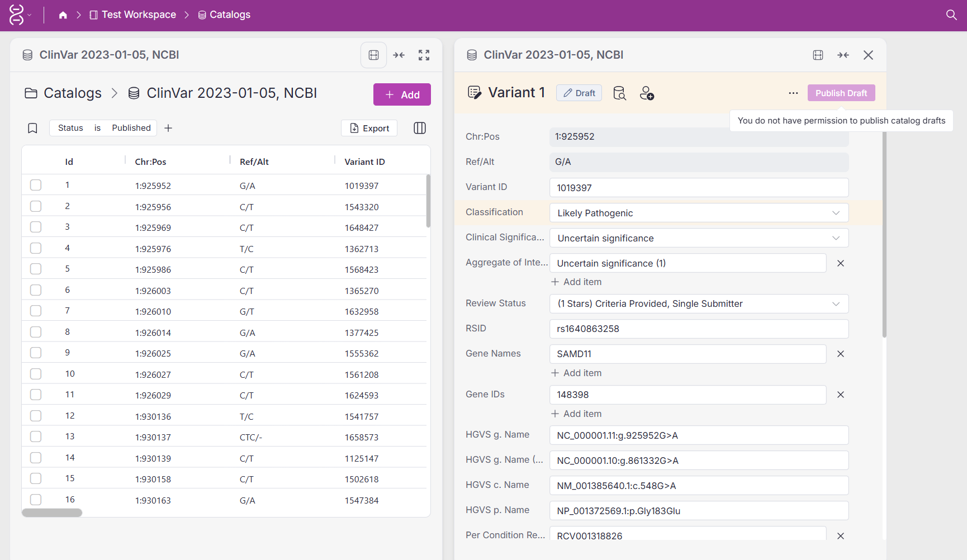This screenshot has height=560, width=967.
Task: Click the table horizontal scrollbar
Action: coord(52,512)
